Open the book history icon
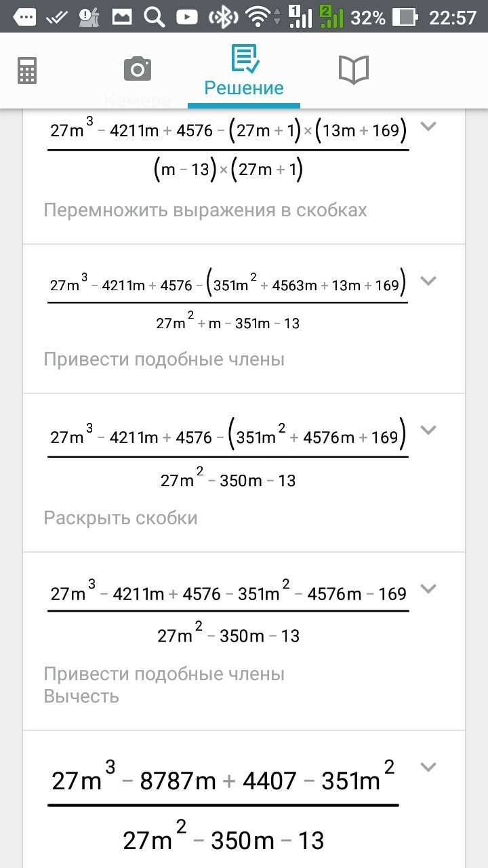This screenshot has width=488, height=868. [x=353, y=70]
